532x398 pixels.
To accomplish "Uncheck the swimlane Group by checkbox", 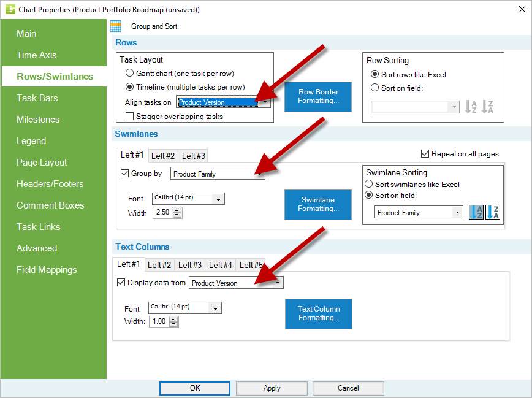I will 124,174.
